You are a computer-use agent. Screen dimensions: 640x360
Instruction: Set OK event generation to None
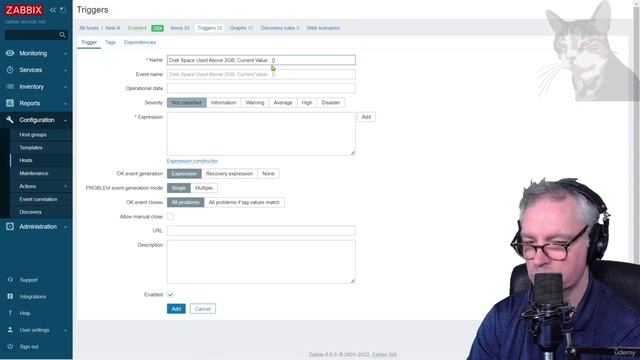268,173
